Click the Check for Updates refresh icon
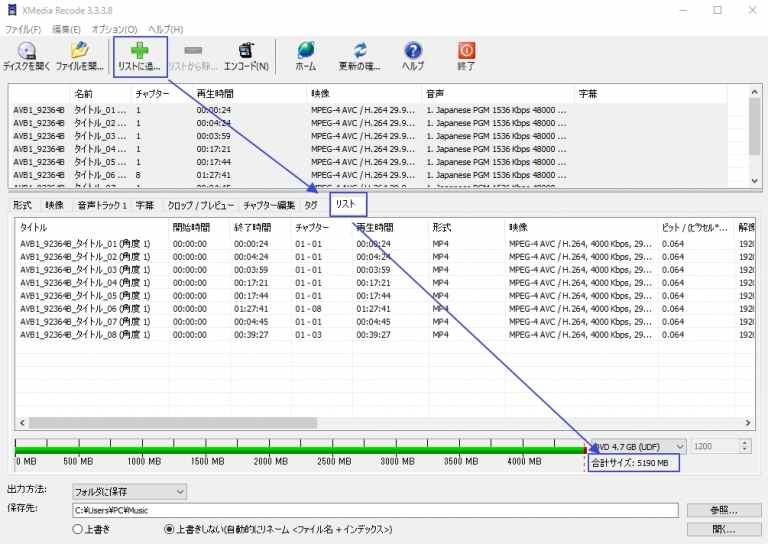 360,51
